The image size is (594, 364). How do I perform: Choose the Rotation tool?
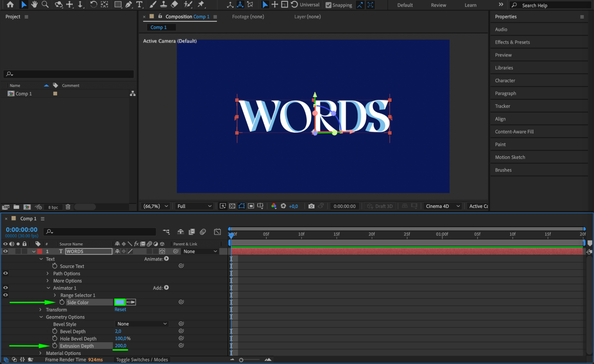(x=93, y=4)
